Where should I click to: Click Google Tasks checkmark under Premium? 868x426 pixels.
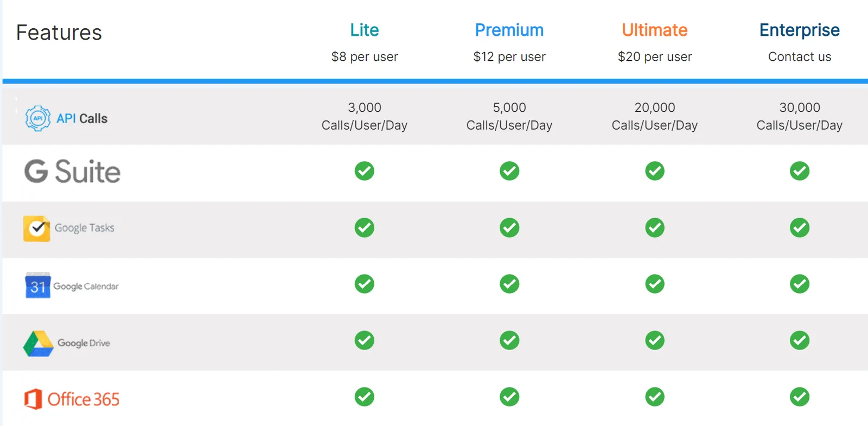pyautogui.click(x=509, y=227)
